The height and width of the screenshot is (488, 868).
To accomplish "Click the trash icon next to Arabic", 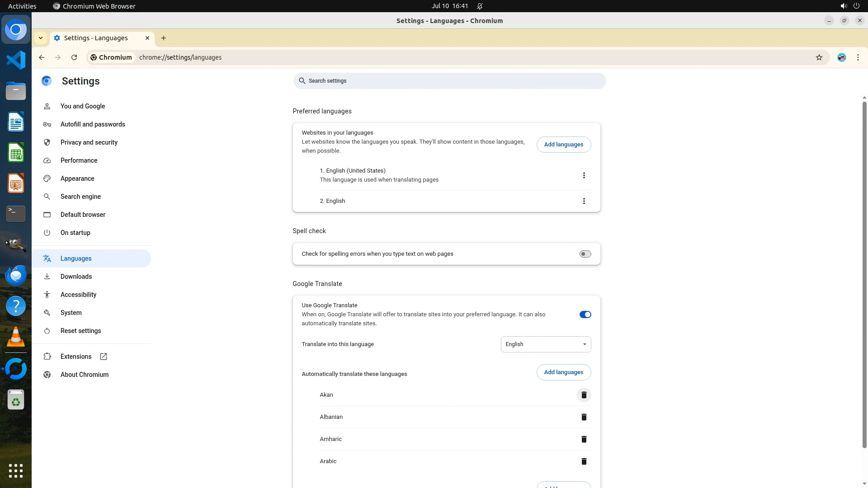I will (x=584, y=461).
